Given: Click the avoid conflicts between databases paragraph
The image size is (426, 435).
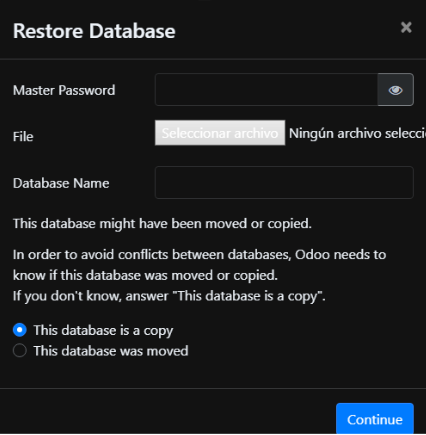Looking at the screenshot, I should 199,255.
